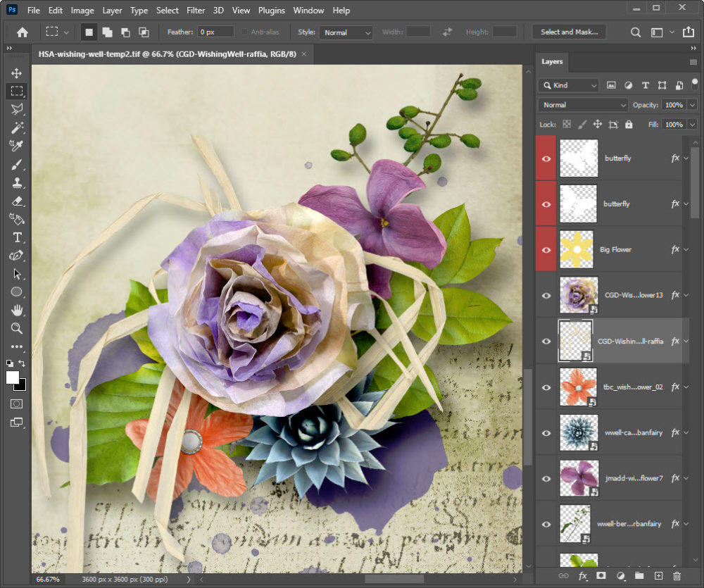
Task: Open the blend mode Normal dropdown
Action: 583,105
